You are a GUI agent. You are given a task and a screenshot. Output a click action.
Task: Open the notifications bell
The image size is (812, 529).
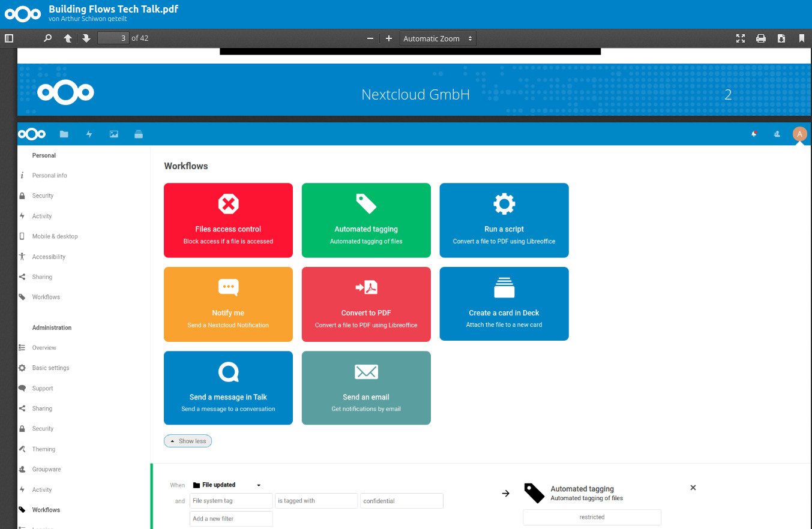[754, 134]
